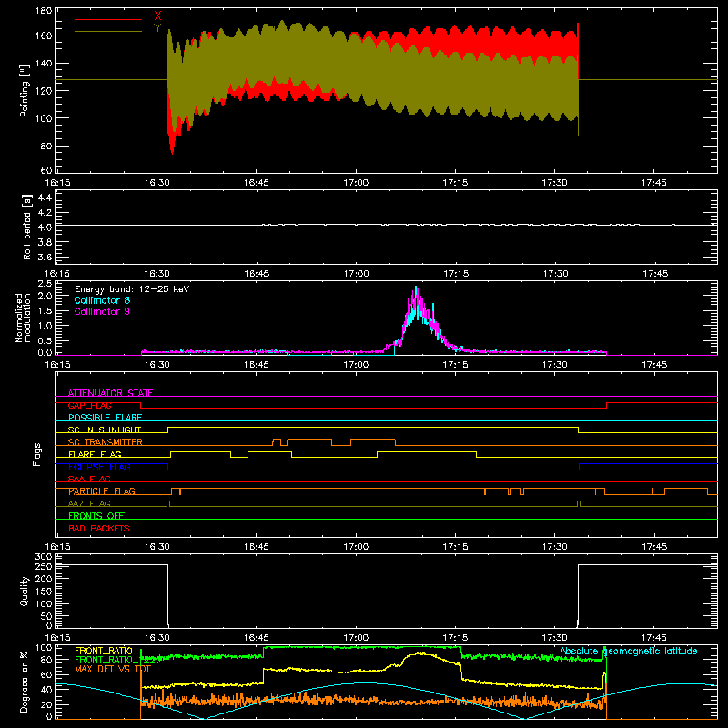
Task: Click the SC_TRANSMITTER flag label
Action: (x=106, y=442)
